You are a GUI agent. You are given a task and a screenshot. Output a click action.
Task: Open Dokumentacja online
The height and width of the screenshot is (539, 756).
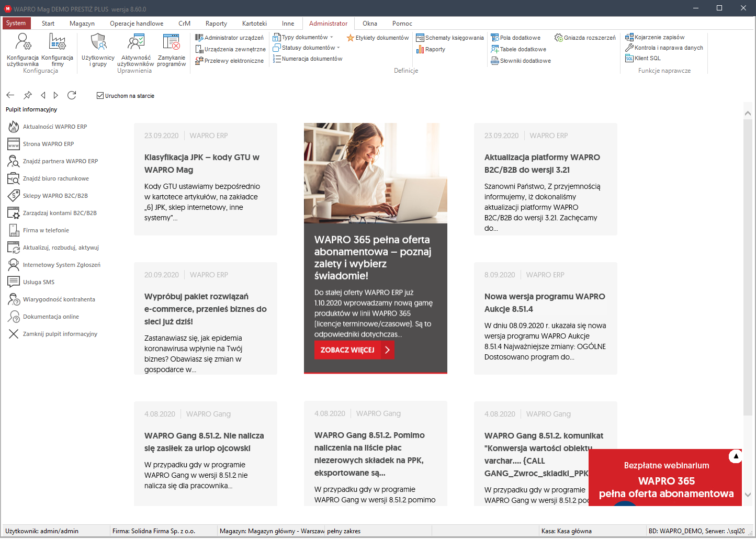click(43, 317)
